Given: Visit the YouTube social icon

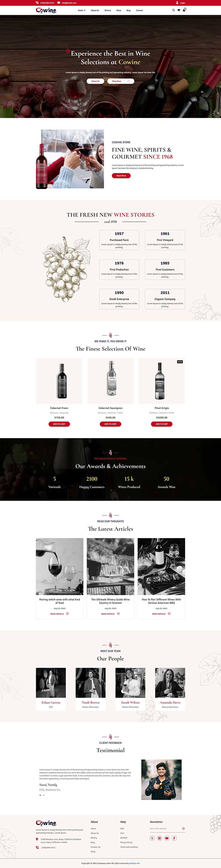Looking at the screenshot, I should 167,838.
